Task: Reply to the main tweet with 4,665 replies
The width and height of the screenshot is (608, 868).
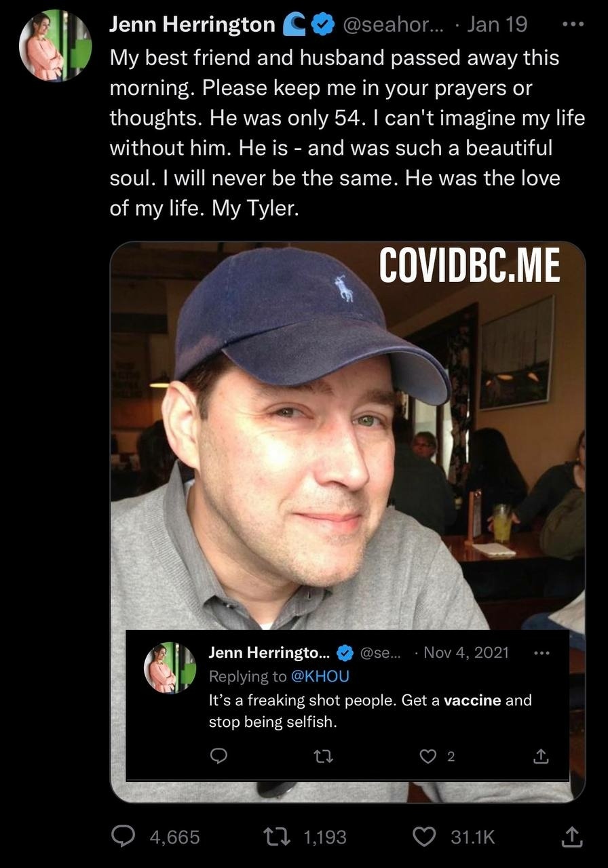Action: click(122, 837)
